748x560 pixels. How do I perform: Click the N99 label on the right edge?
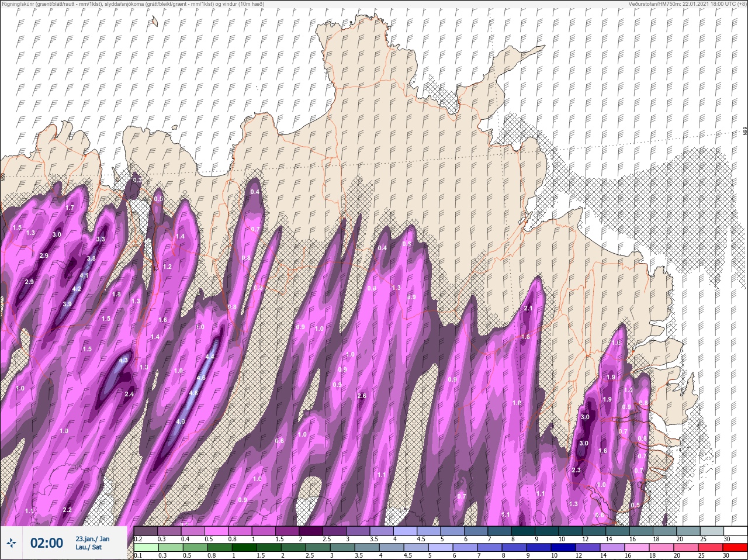click(x=745, y=132)
